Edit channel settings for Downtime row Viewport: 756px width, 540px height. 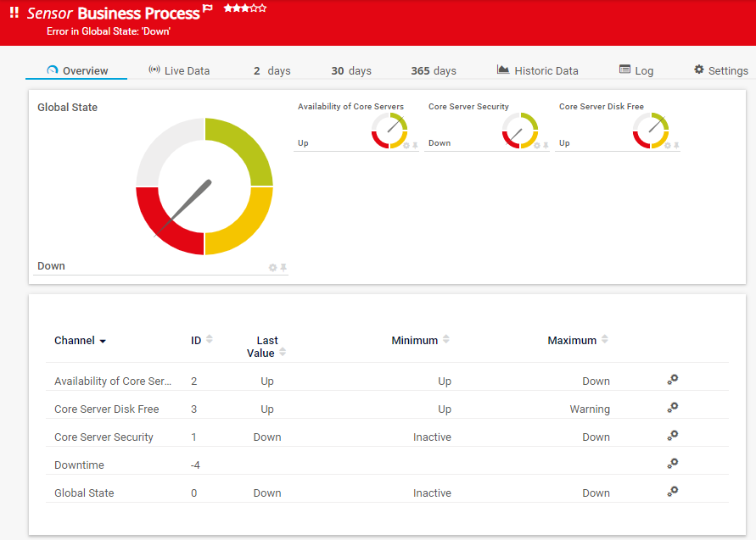[673, 464]
